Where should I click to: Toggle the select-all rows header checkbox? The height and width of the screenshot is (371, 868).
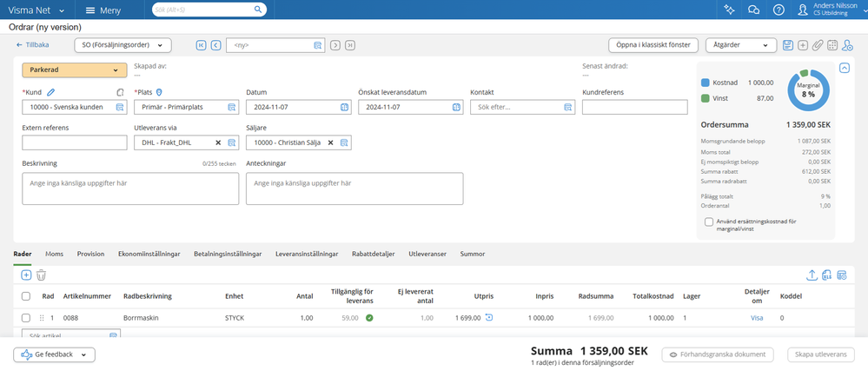[x=26, y=296]
